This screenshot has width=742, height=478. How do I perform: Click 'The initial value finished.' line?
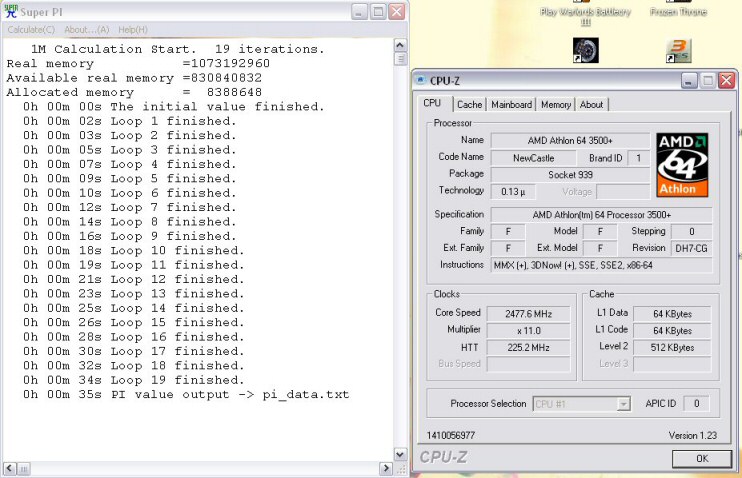point(174,106)
